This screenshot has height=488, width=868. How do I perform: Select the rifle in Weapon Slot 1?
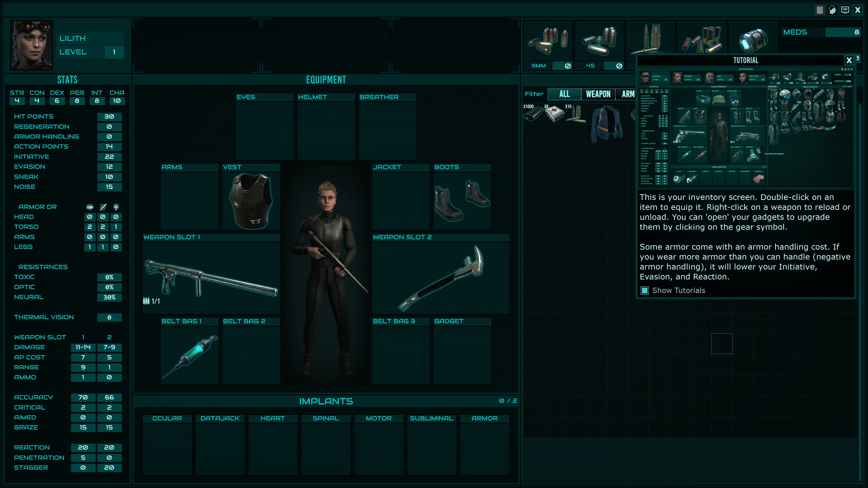(x=211, y=278)
